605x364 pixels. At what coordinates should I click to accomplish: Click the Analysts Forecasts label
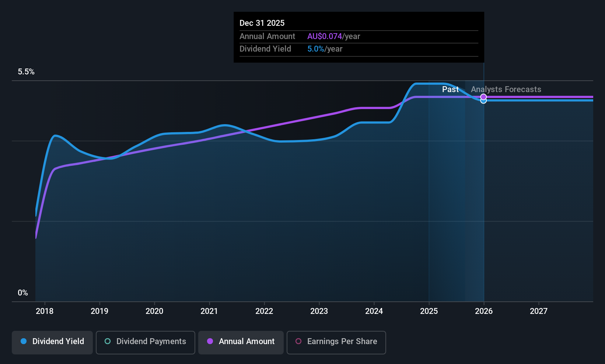pyautogui.click(x=506, y=90)
